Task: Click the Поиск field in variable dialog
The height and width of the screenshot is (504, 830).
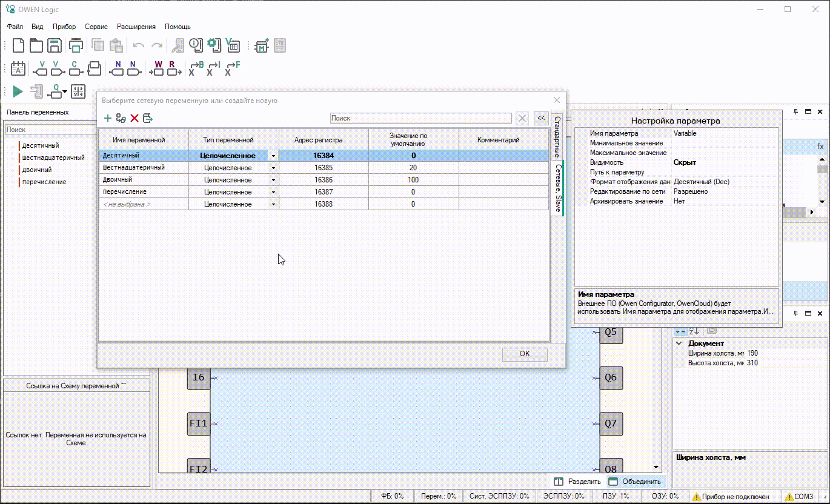Action: [x=420, y=118]
